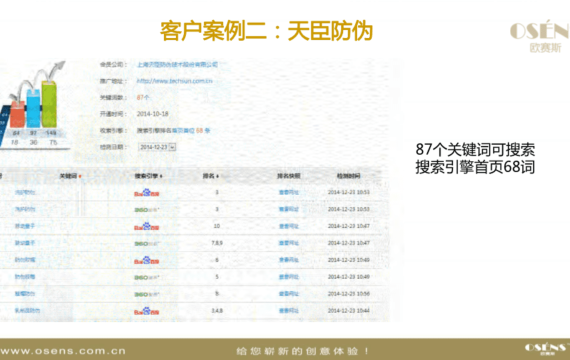Open the keyword link in the 10:56 row
Image resolution: width=570 pixels, height=360 pixels.
coord(25,293)
